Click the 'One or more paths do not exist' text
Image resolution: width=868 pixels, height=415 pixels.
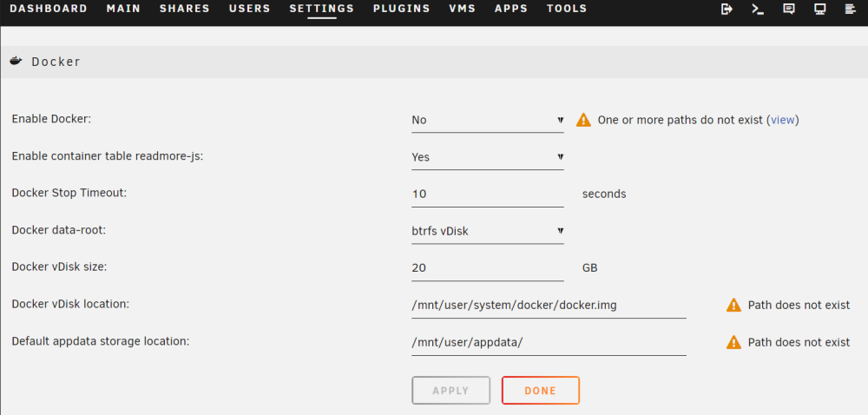[681, 120]
